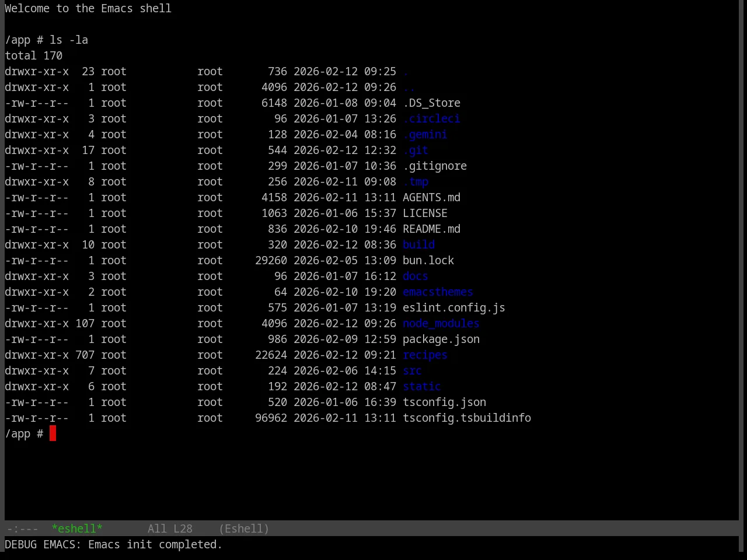Click the 'ls -la' command text

(69, 40)
